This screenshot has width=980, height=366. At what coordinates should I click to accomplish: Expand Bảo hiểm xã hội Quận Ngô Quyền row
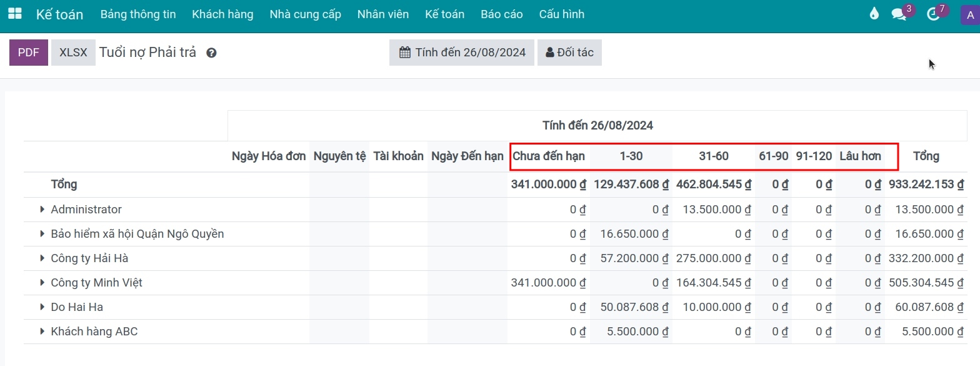tap(42, 233)
